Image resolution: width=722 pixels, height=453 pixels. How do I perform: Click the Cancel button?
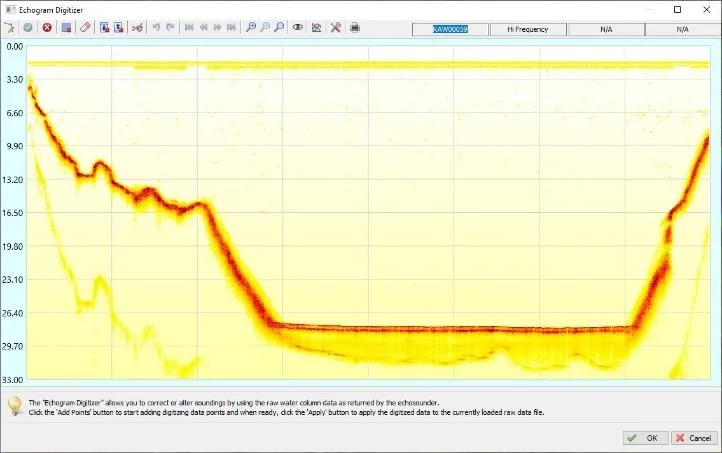coord(694,438)
